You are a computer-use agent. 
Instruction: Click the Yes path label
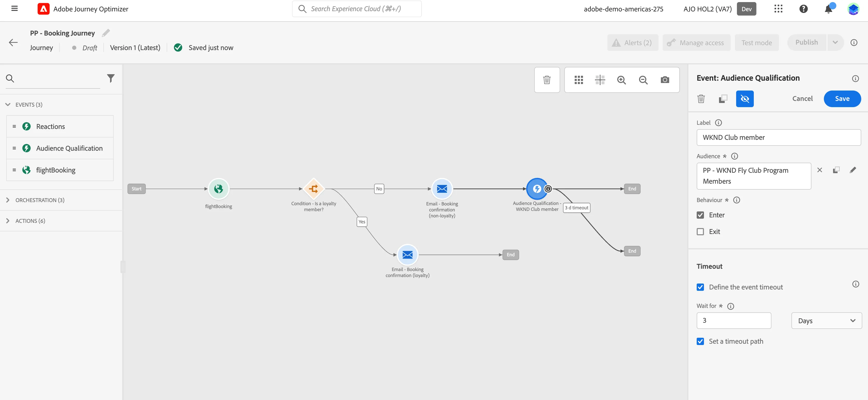362,222
